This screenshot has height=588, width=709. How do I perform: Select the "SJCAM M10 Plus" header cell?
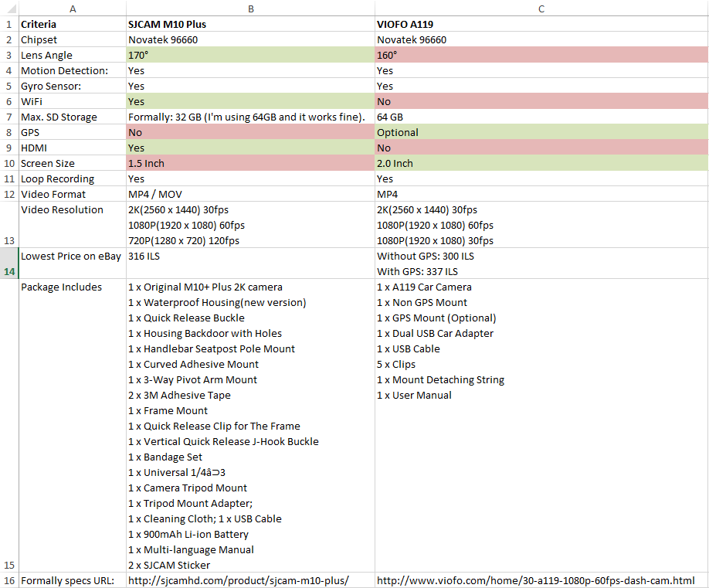[x=168, y=24]
